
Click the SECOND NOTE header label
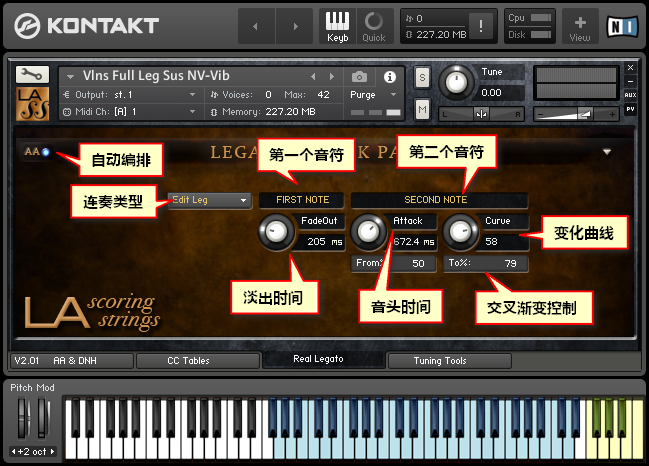click(439, 200)
